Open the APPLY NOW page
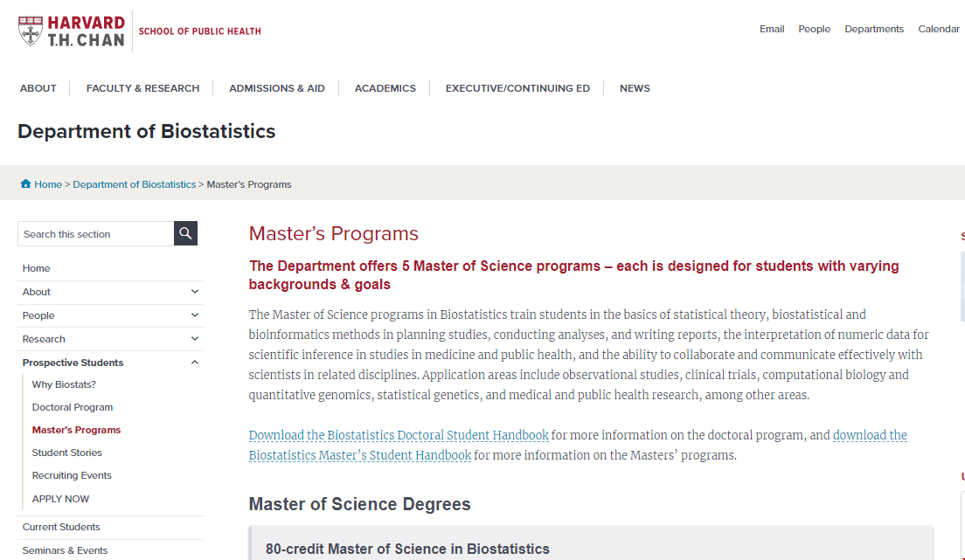 click(x=60, y=498)
